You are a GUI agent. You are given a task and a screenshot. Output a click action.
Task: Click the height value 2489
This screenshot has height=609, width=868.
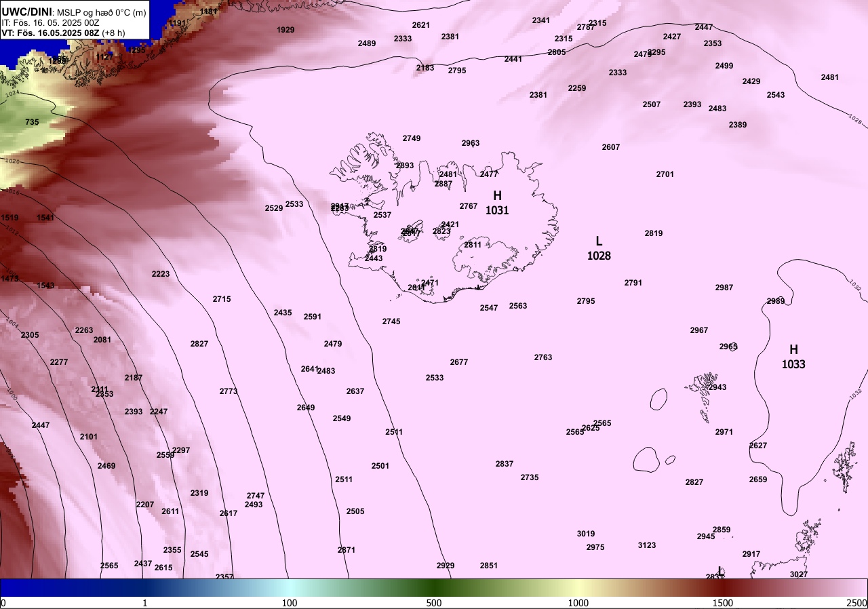[x=367, y=43]
